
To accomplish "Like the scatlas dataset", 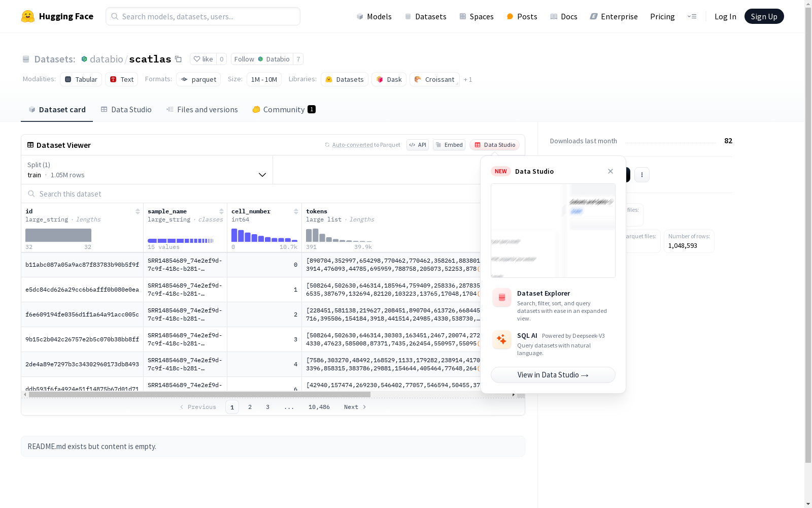I will tap(203, 59).
